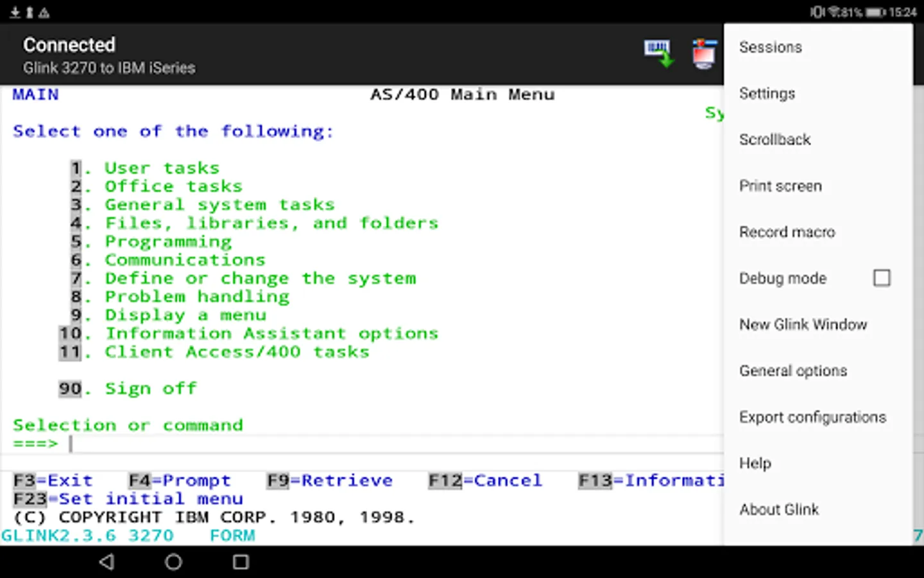This screenshot has width=924, height=578.
Task: Tap the F12=Cancel function key
Action: 486,480
